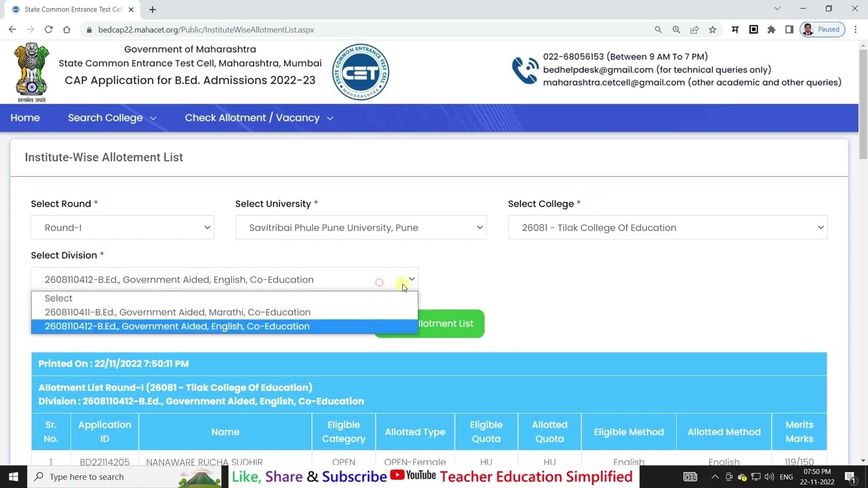Image resolution: width=868 pixels, height=488 pixels.
Task: Click the maharashtra.cetcell@gmail.com email text
Action: click(614, 83)
